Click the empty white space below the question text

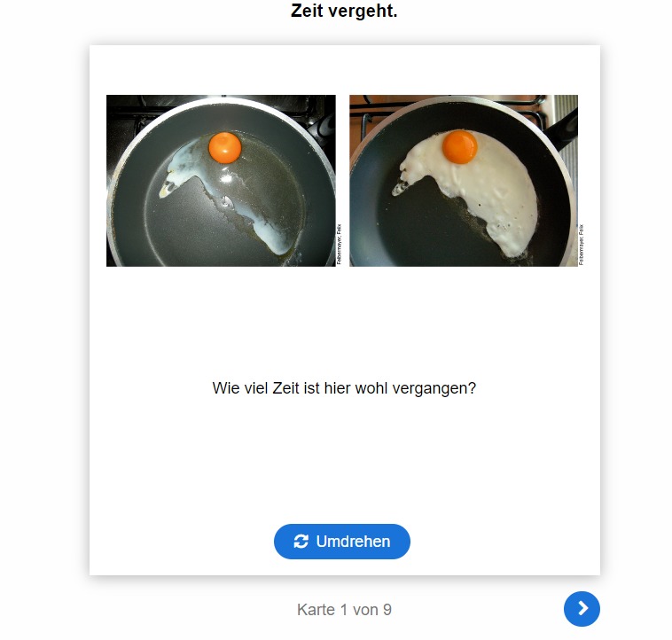(x=344, y=463)
